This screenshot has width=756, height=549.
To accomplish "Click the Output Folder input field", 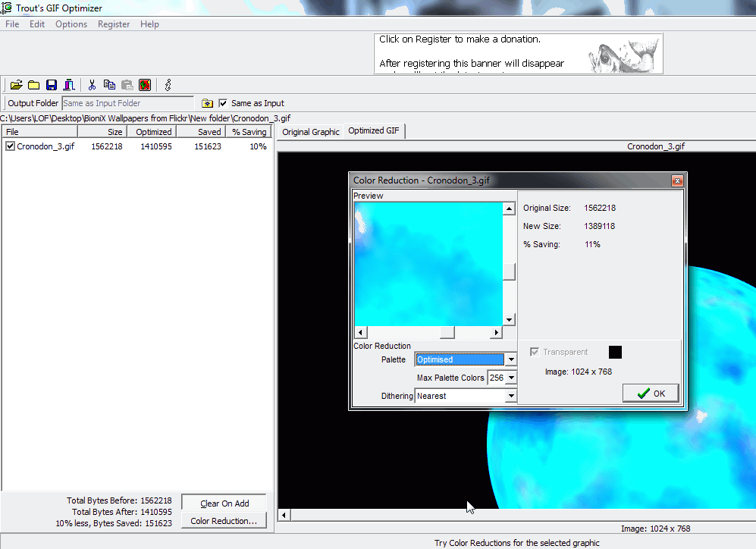I will [127, 103].
